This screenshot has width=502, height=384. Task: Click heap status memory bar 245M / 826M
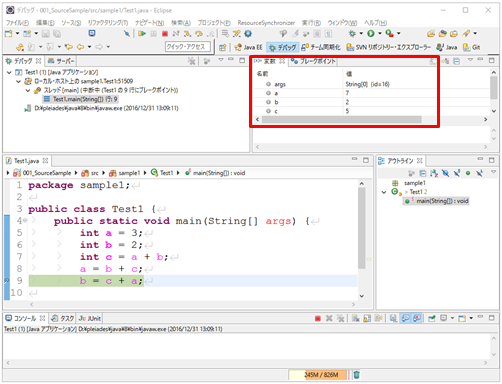[318, 375]
